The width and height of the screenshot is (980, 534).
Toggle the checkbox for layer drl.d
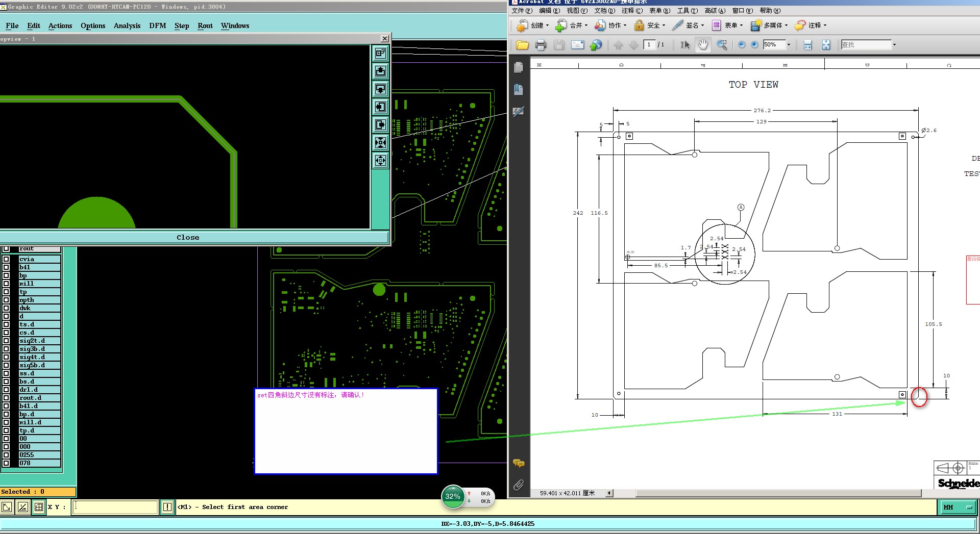(x=6, y=390)
